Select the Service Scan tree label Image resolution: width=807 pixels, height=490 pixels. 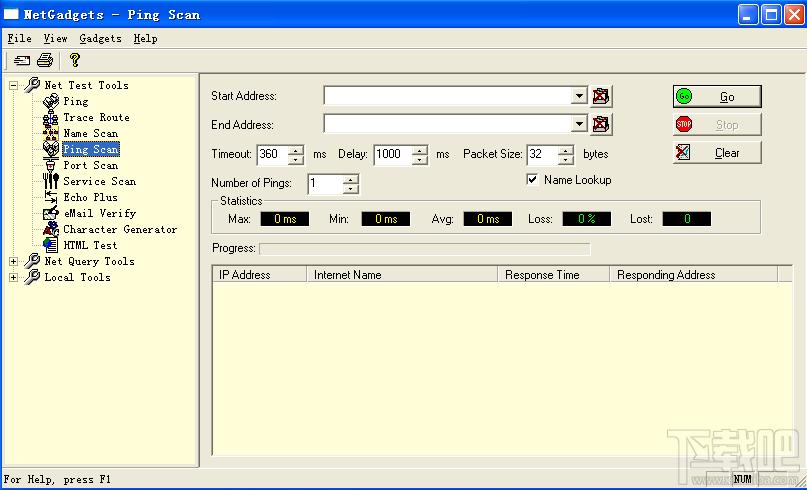[x=100, y=181]
